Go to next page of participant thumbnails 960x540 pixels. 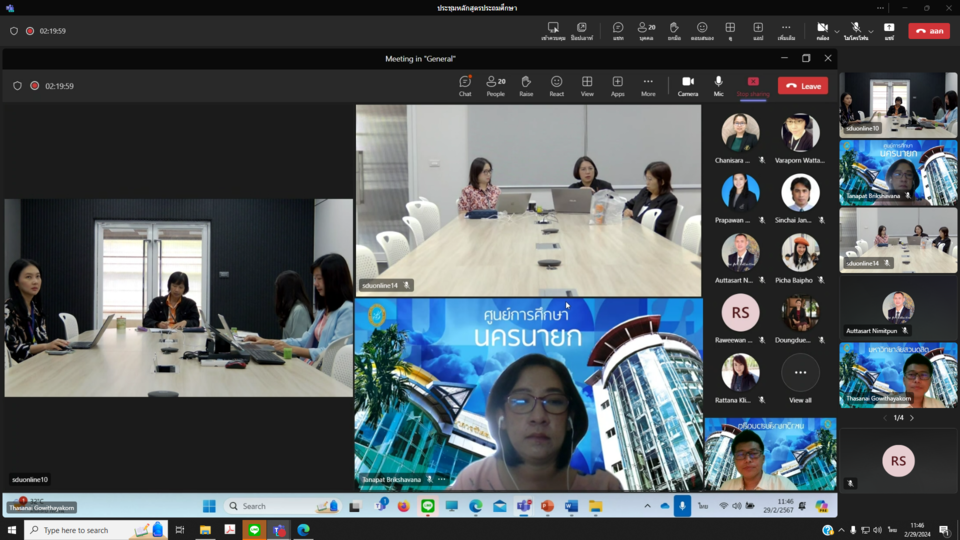(x=912, y=418)
